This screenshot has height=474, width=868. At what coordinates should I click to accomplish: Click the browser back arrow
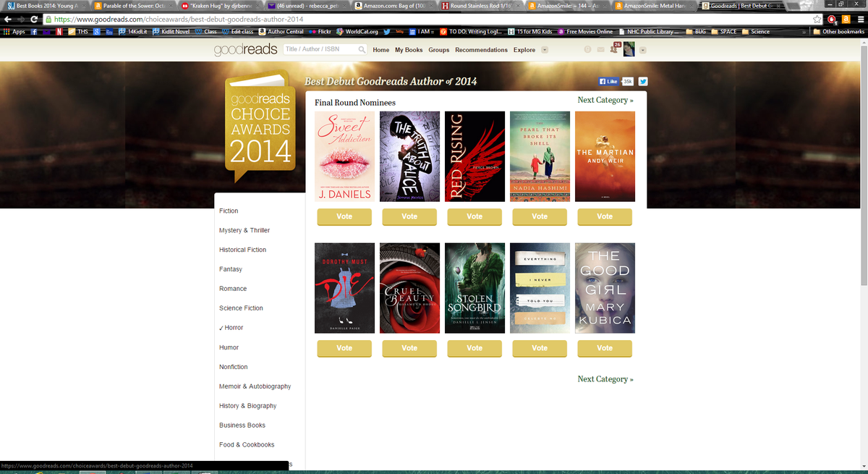coord(7,20)
